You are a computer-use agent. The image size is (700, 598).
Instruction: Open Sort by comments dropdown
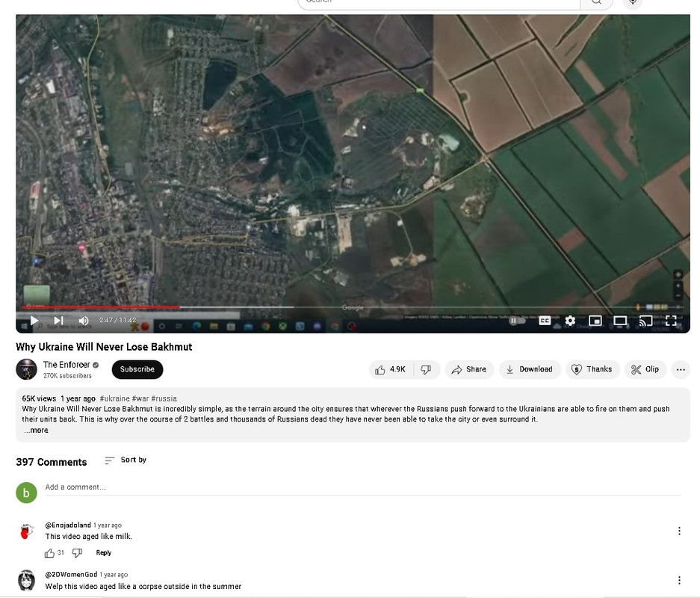(126, 460)
